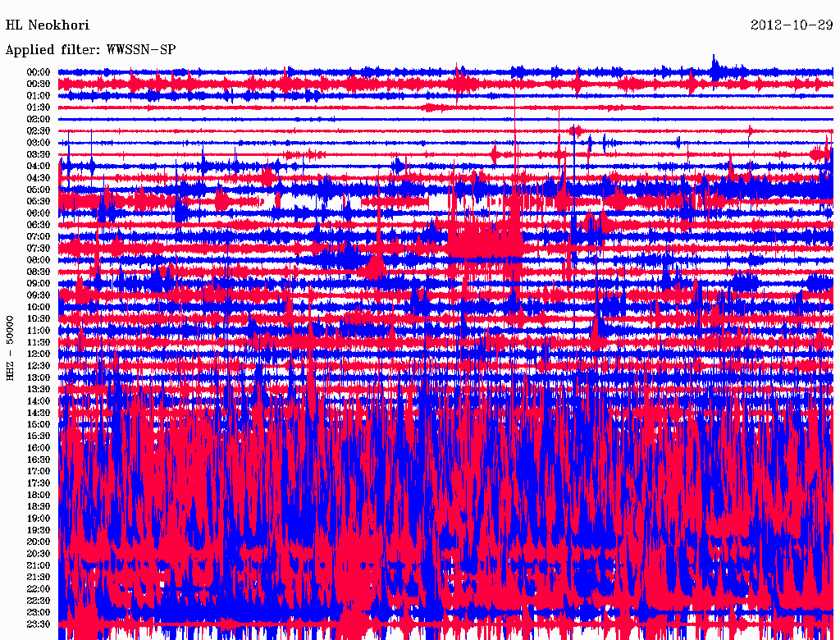Click the '09:00' time label
Viewport: 840px width, 640px height.
tap(39, 284)
